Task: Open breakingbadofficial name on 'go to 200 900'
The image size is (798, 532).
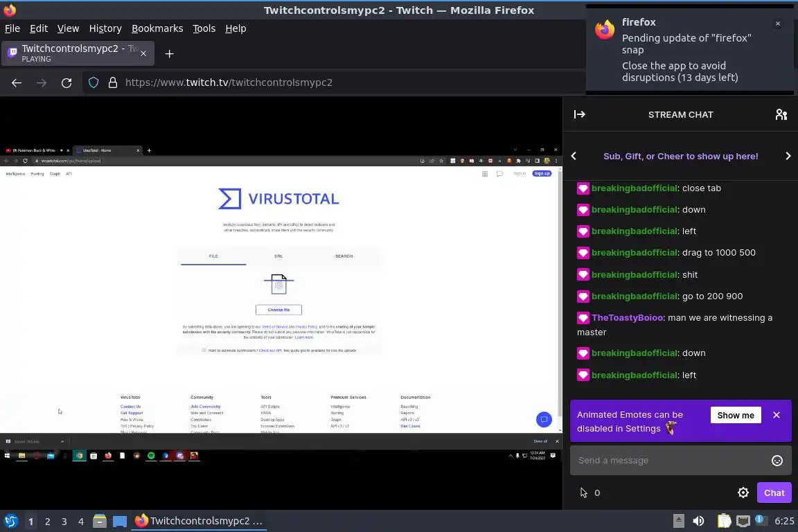Action: click(x=635, y=296)
